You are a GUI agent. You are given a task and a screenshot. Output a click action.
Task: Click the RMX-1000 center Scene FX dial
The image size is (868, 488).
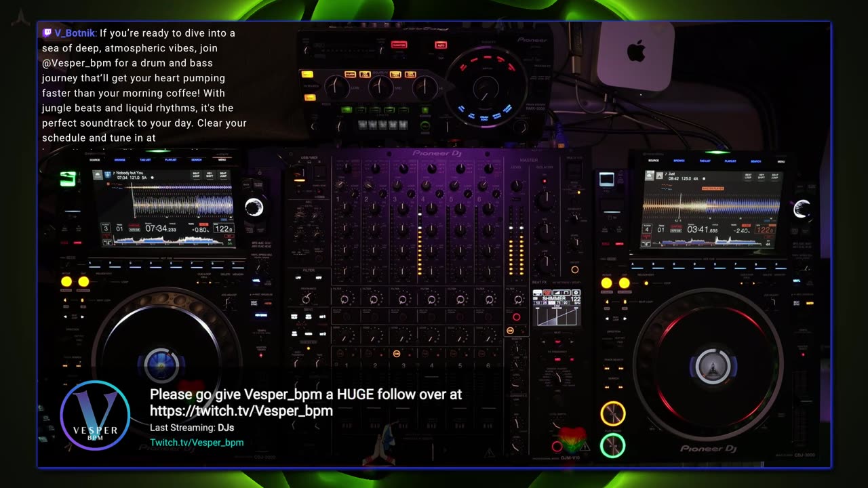coord(486,89)
